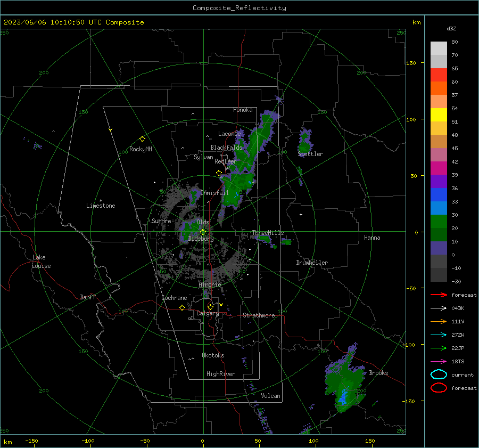Image resolution: width=479 pixels, height=448 pixels.
Task: Click the RedDeer city label
Action: pyautogui.click(x=226, y=161)
